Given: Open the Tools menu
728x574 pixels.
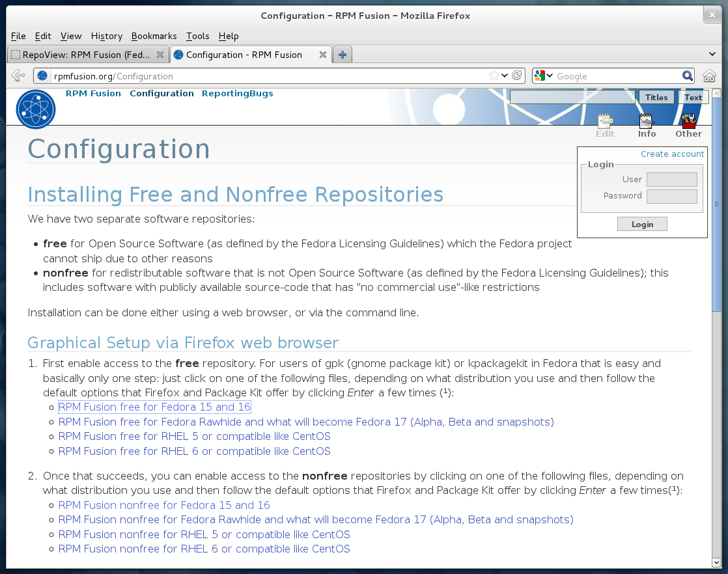Looking at the screenshot, I should pyautogui.click(x=198, y=36).
